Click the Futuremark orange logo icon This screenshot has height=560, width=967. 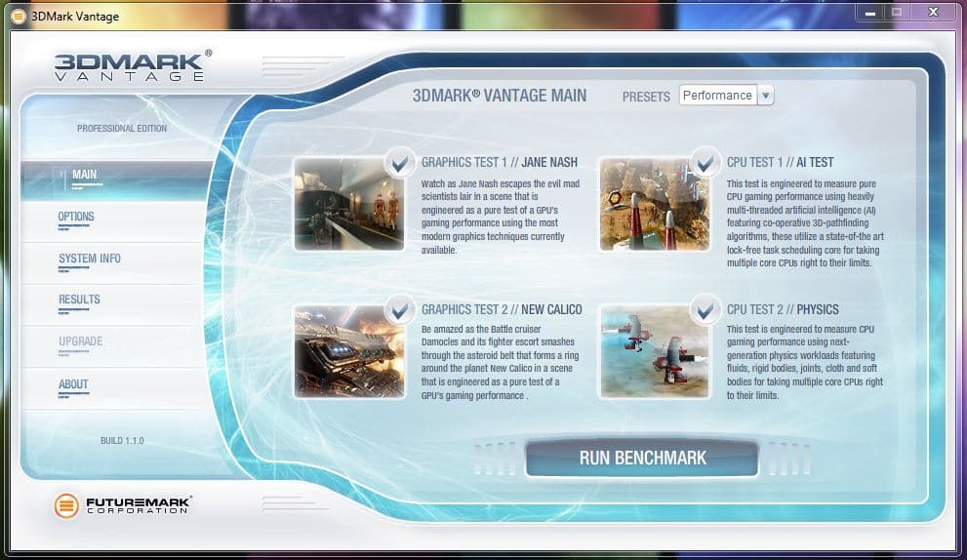point(66,505)
